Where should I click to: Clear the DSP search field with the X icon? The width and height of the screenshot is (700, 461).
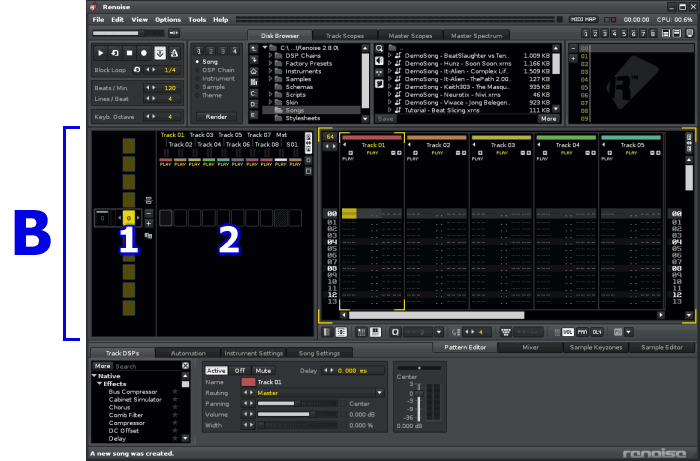click(x=186, y=366)
